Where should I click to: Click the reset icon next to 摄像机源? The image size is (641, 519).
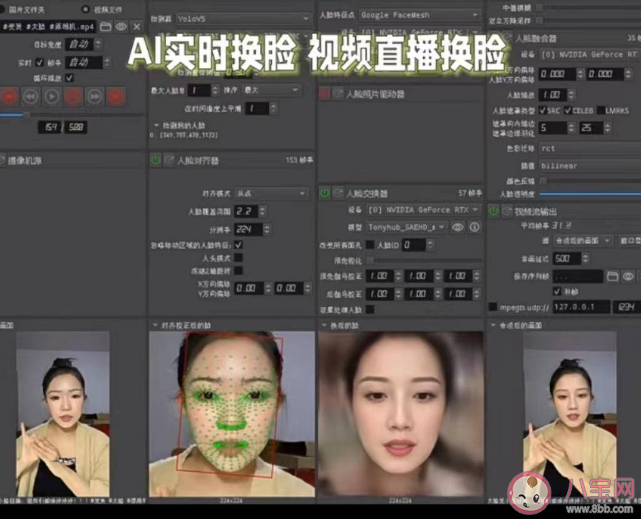[2, 160]
